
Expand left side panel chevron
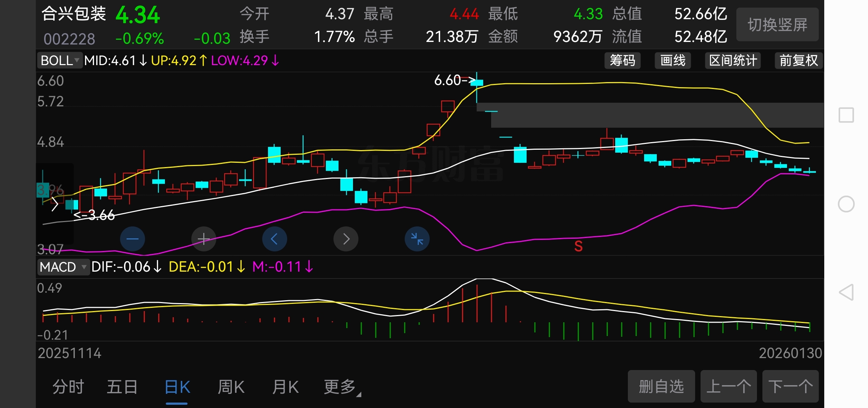pos(55,204)
